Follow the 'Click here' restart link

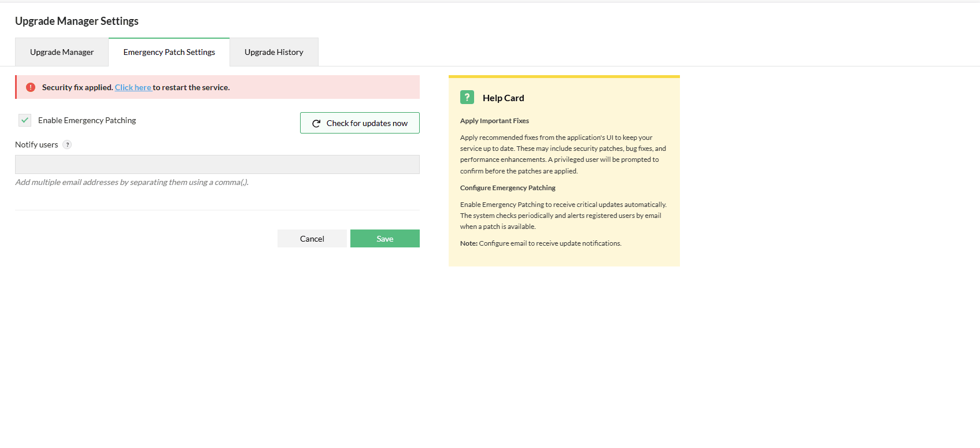(133, 87)
